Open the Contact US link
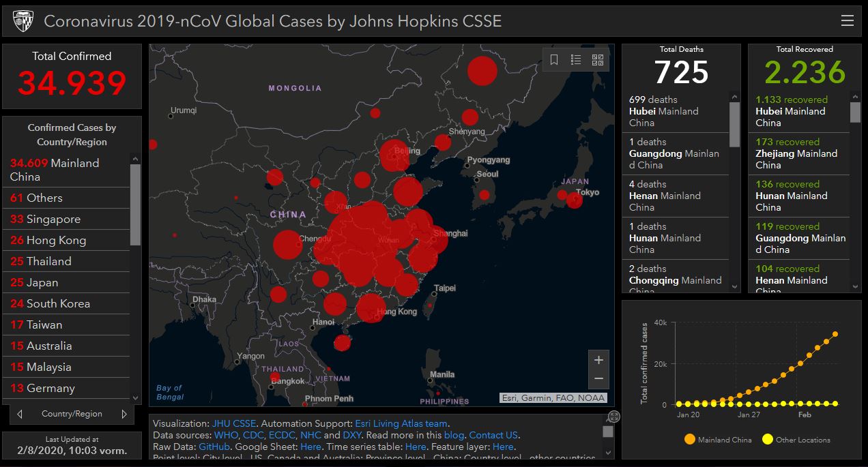 point(493,435)
